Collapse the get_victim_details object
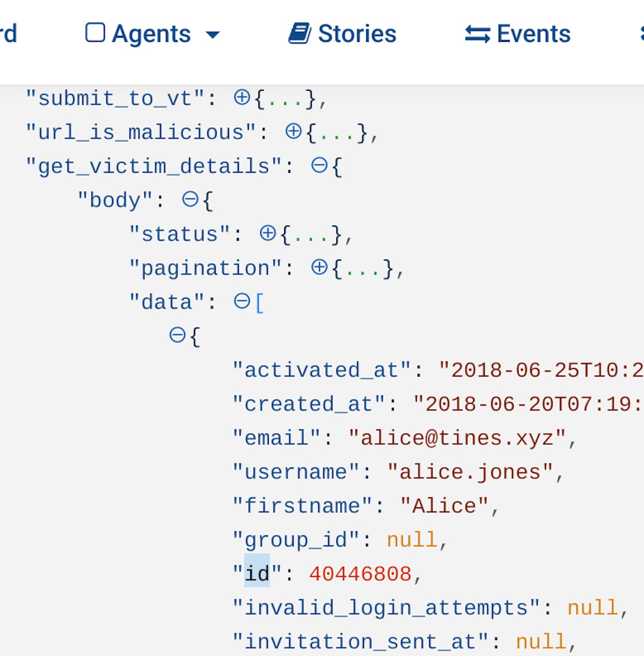Screen dimensions: 644x656 point(319,165)
